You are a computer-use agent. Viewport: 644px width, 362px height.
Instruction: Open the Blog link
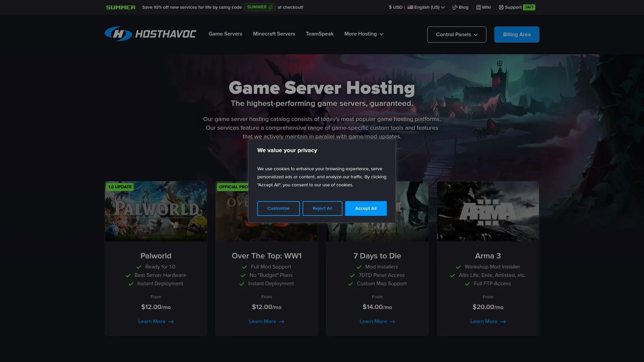coord(460,7)
